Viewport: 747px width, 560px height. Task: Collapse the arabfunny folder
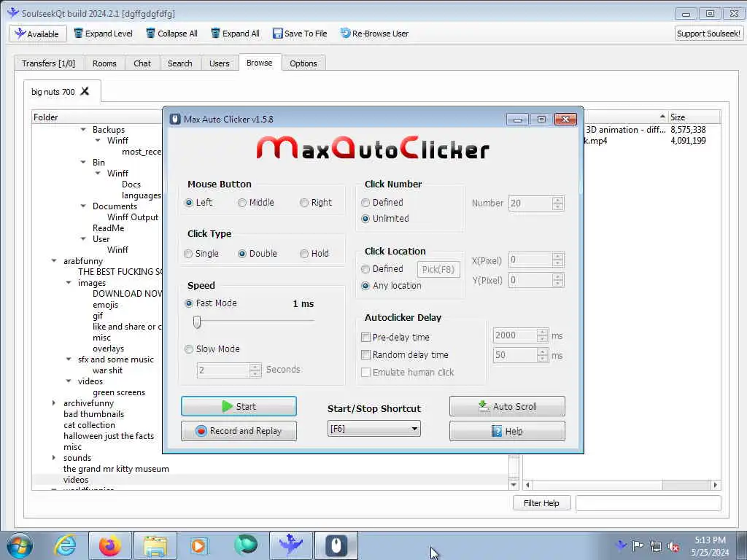point(54,261)
